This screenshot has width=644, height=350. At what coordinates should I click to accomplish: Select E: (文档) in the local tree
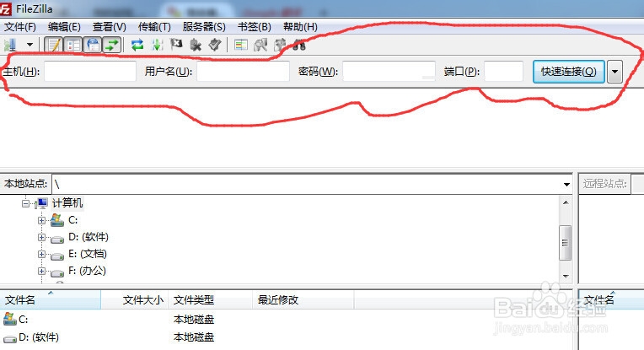[x=88, y=254]
